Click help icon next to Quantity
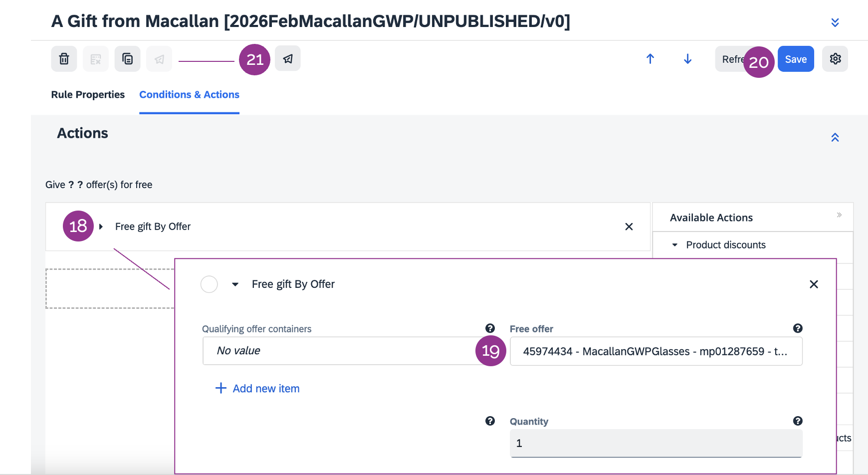The height and width of the screenshot is (475, 868). click(798, 421)
